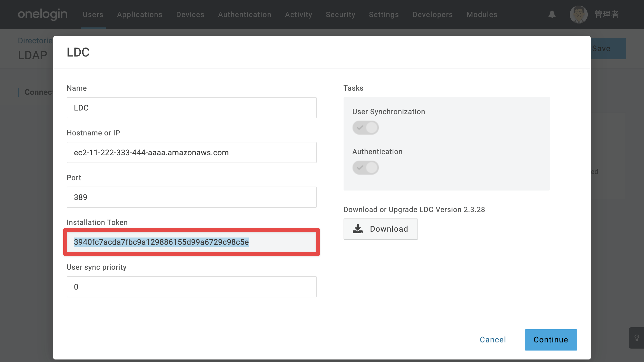The width and height of the screenshot is (644, 362).
Task: Open the notifications bell
Action: (552, 14)
